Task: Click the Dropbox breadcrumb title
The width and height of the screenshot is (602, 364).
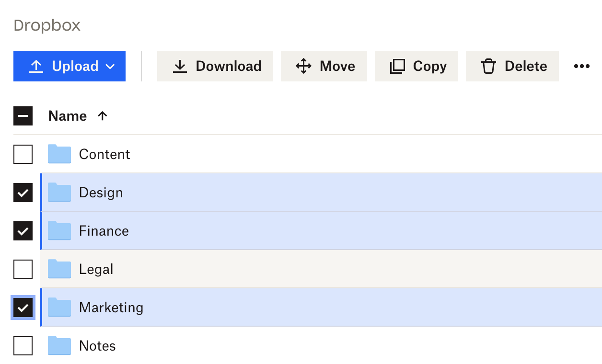Action: pyautogui.click(x=47, y=25)
